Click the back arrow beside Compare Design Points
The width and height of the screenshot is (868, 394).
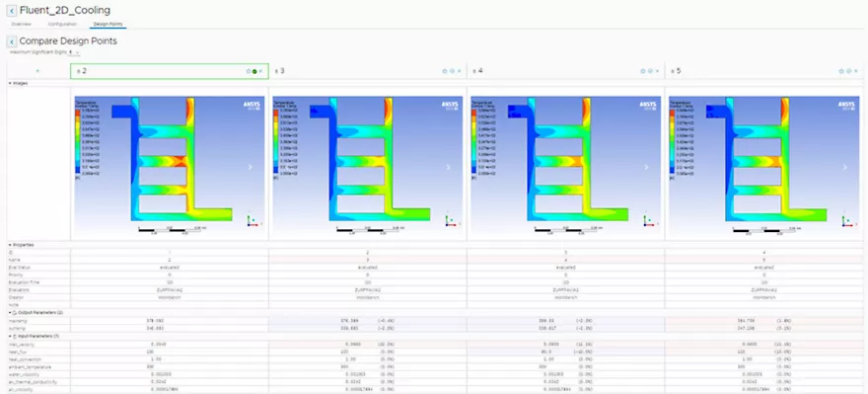12,41
